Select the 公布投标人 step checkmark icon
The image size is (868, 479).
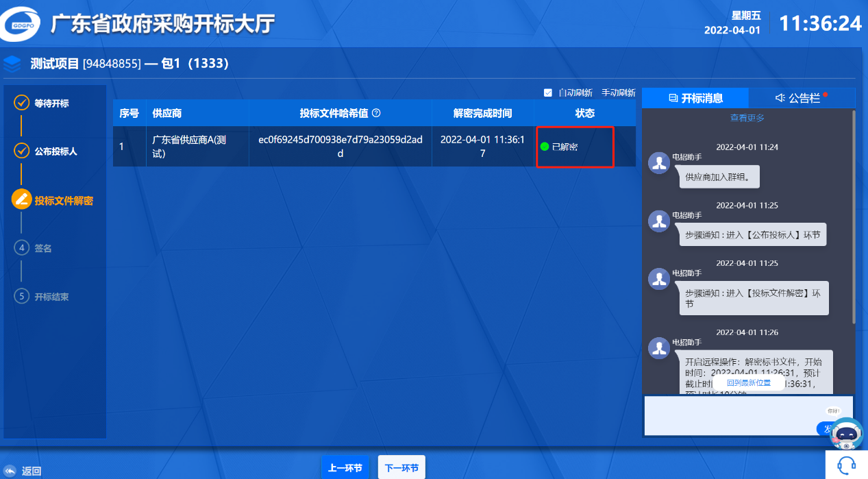(22, 151)
